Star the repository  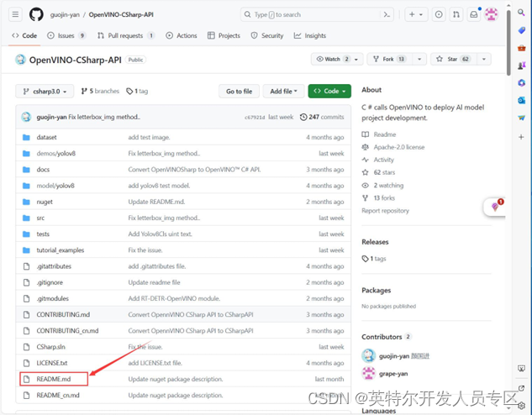[454, 60]
